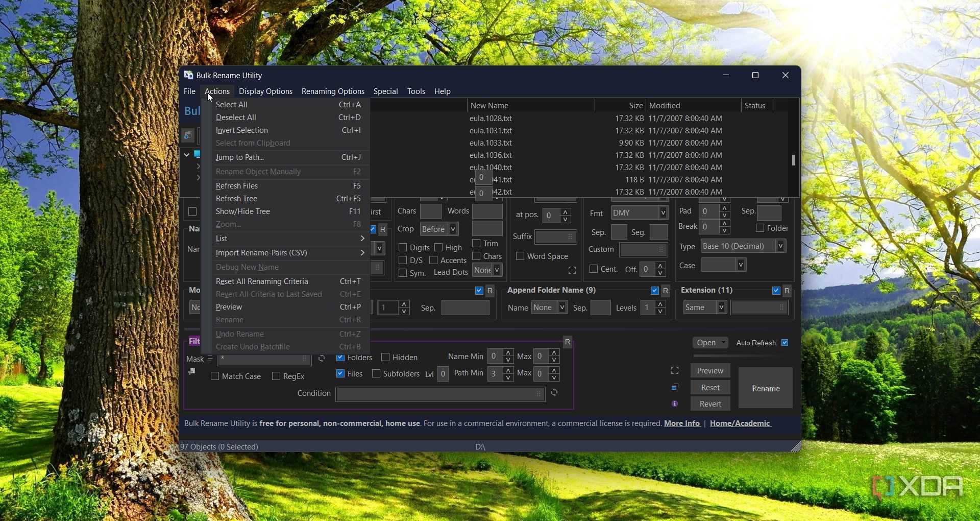Open the Special menu
Viewport: 980px width, 521px height.
pyautogui.click(x=385, y=91)
